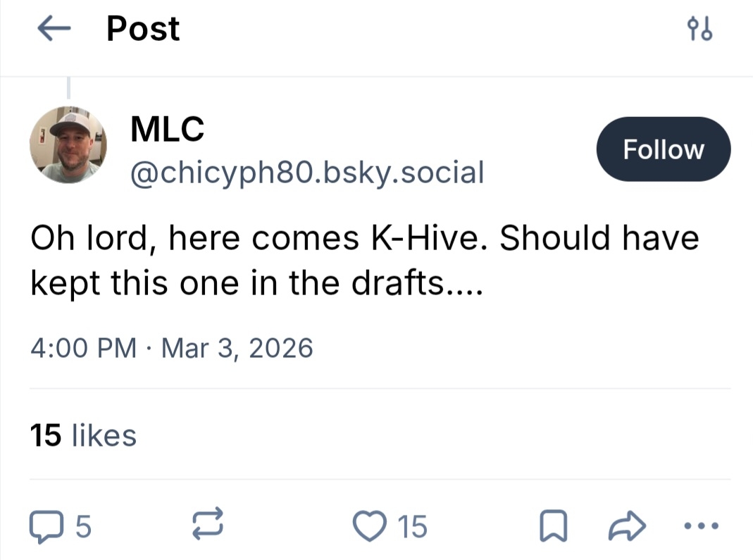This screenshot has width=753, height=560.
Task: Open the @chicyph80.bsky.social handle
Action: 307,172
